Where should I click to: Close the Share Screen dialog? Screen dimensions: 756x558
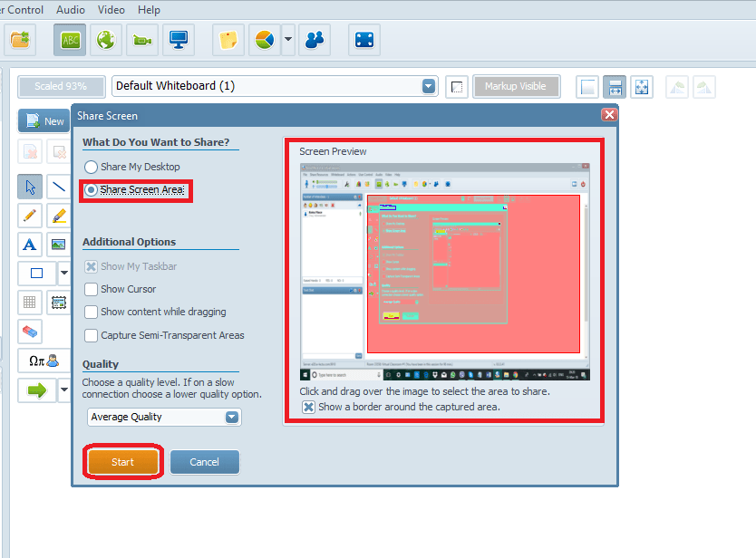coord(609,115)
